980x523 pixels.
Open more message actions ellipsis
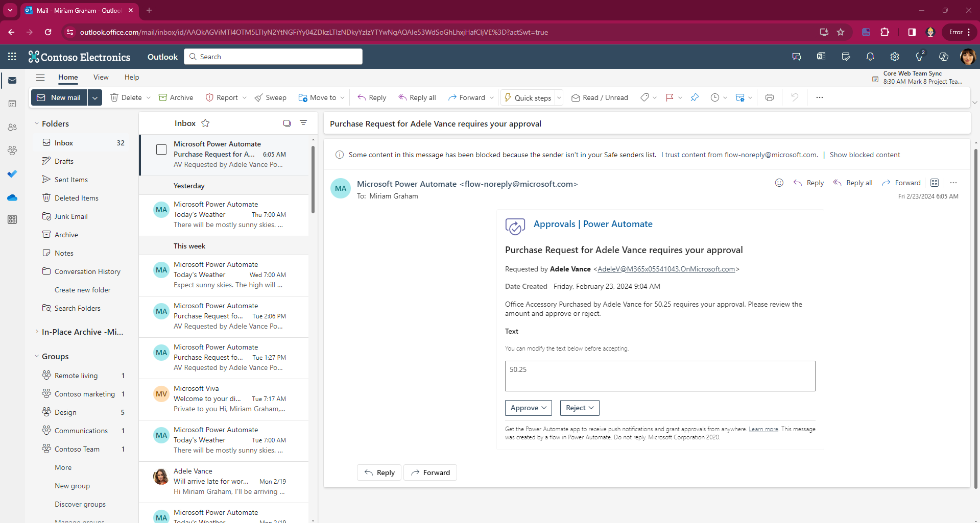click(x=953, y=183)
